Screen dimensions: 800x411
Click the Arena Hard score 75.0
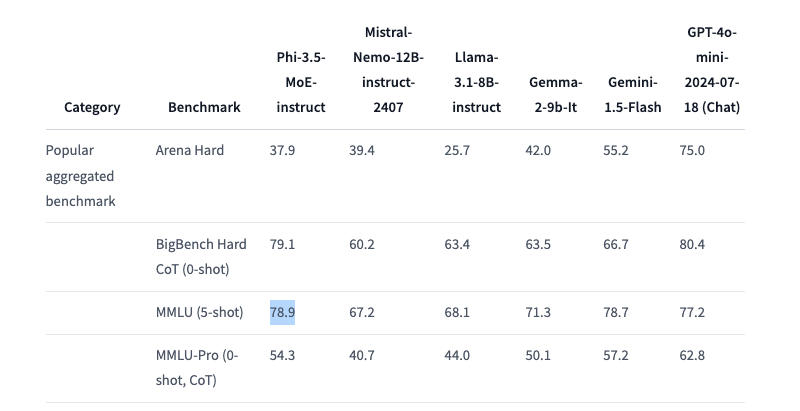pyautogui.click(x=692, y=151)
